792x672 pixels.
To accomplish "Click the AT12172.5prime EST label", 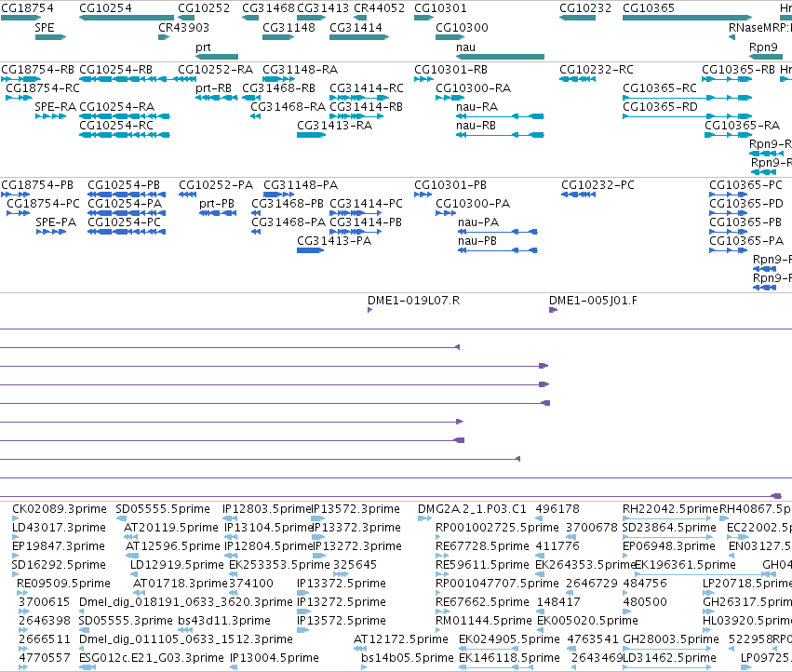I will pos(401,639).
